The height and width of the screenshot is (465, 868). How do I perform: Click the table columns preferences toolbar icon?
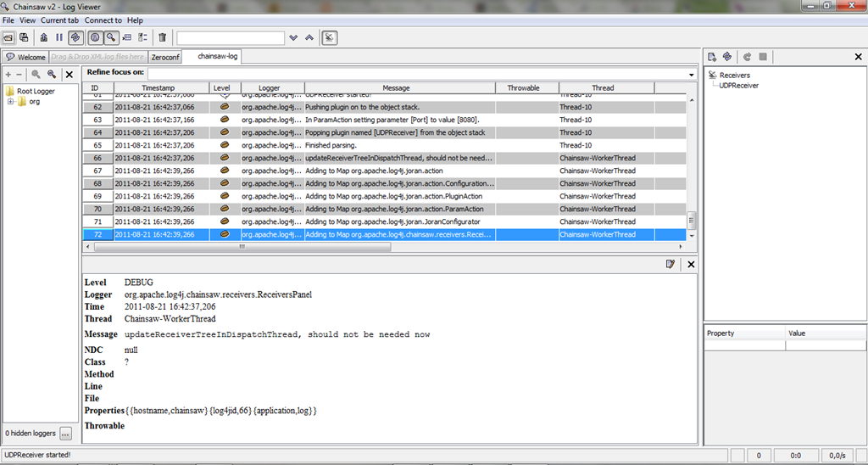(x=127, y=37)
